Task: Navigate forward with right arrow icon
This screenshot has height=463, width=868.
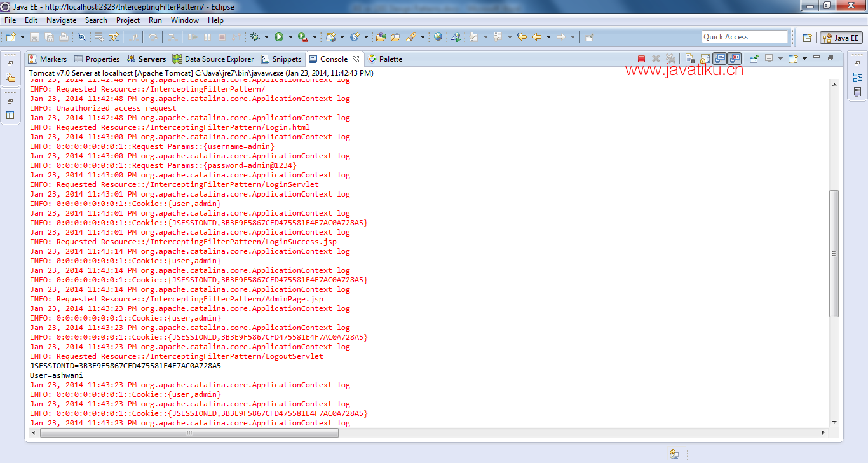Action: tap(560, 37)
